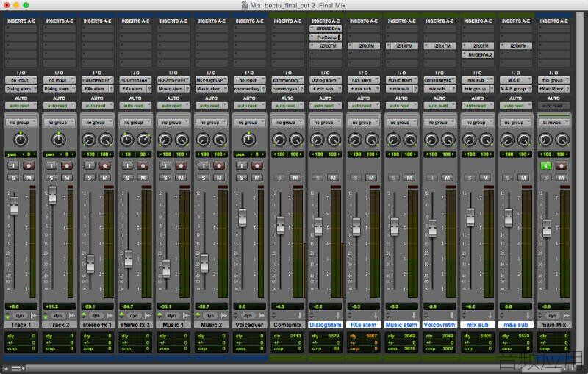Toggle input monitor on main Mix
The image size is (588, 374).
pyautogui.click(x=546, y=165)
